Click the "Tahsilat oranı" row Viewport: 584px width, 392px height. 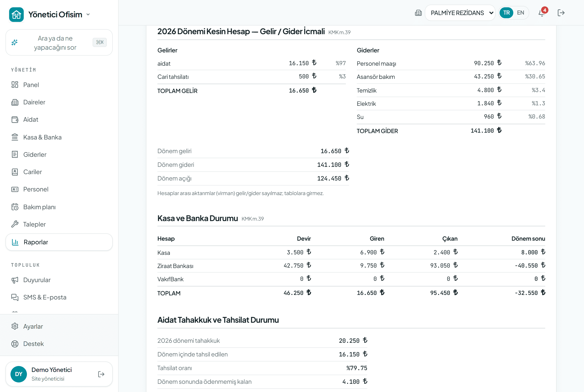tap(262, 368)
